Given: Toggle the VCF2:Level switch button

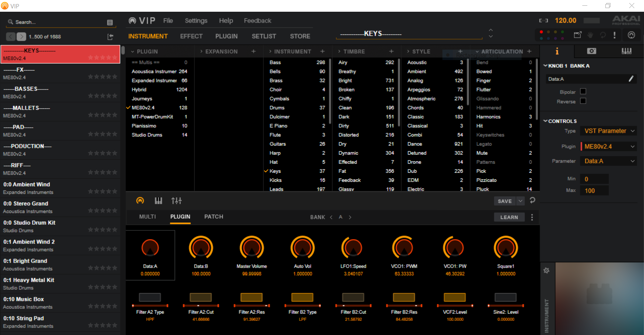Looking at the screenshot, I should (x=455, y=297).
